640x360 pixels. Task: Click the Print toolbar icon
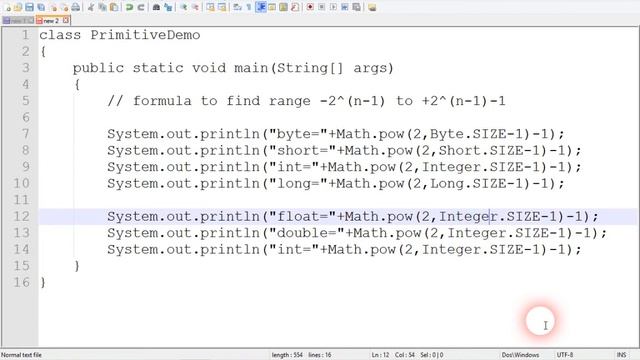coord(76,7)
